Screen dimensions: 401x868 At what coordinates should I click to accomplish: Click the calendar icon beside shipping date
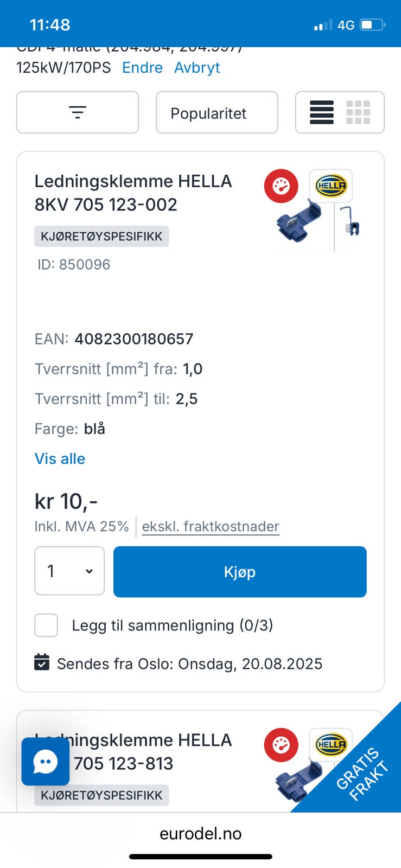click(42, 662)
